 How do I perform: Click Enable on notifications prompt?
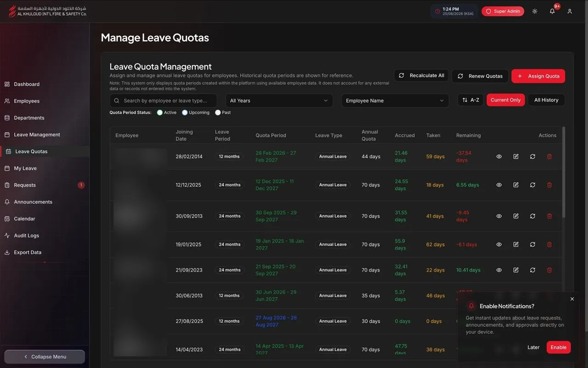[559, 347]
